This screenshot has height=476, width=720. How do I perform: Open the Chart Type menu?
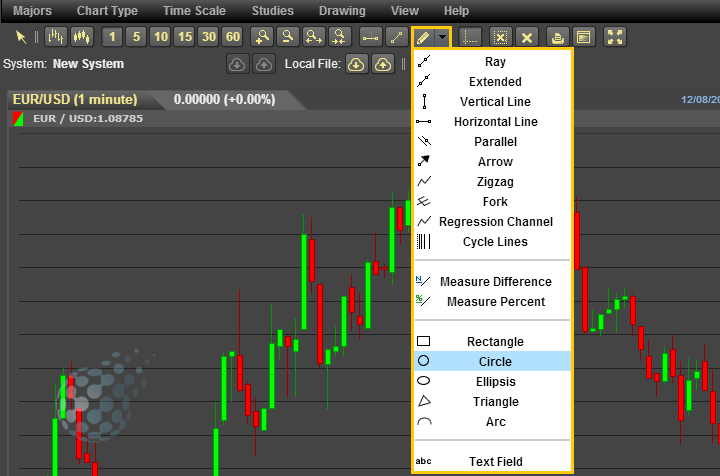point(107,11)
